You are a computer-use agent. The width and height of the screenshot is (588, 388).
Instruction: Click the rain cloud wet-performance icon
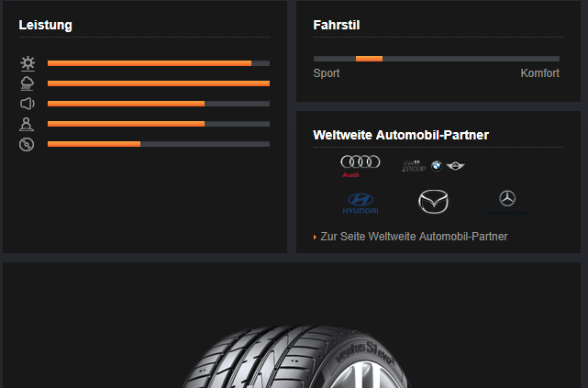pyautogui.click(x=27, y=83)
